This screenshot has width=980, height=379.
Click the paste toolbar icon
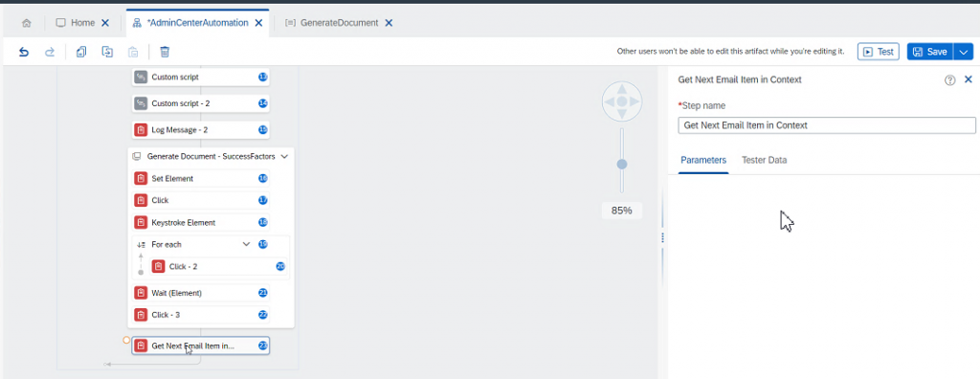tap(133, 52)
